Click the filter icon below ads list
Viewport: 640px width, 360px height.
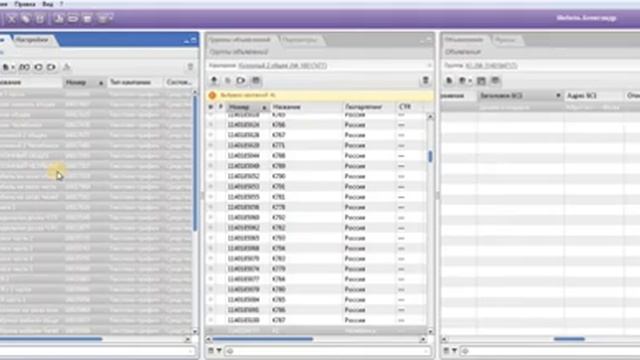[x=446, y=351]
